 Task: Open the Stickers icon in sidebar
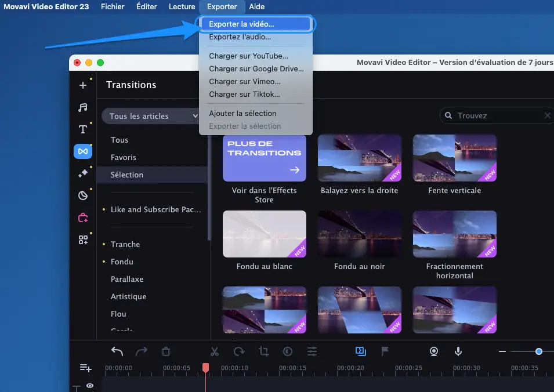tap(83, 195)
